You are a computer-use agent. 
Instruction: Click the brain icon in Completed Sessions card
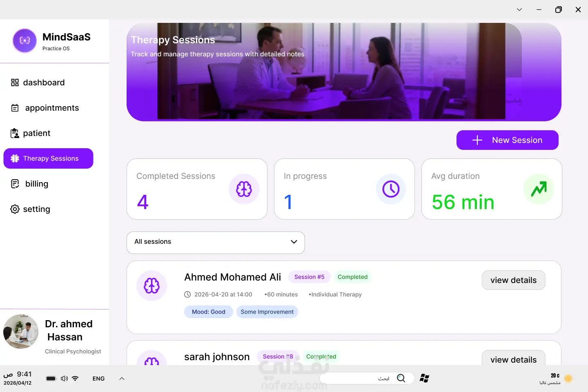tap(244, 189)
